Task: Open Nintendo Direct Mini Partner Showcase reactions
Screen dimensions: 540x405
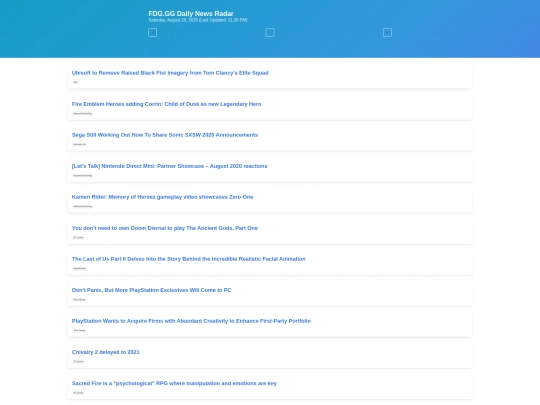Action: click(169, 166)
